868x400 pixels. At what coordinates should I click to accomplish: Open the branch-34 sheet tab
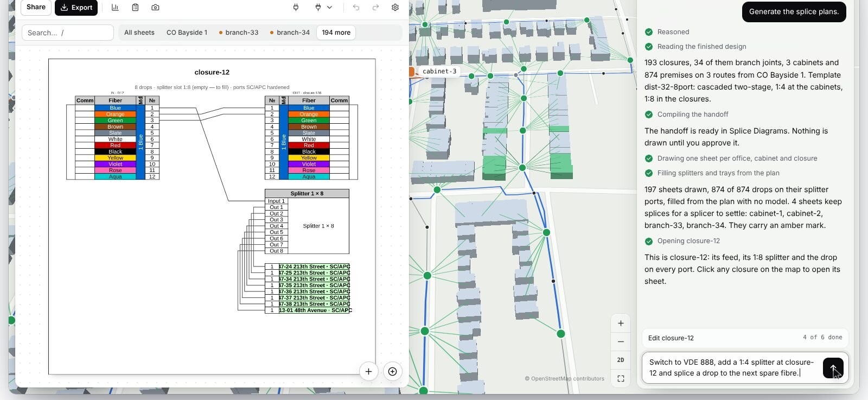point(290,33)
